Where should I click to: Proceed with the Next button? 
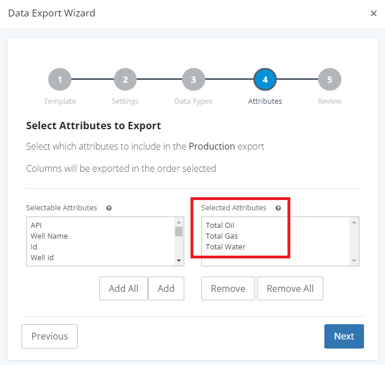pos(344,336)
